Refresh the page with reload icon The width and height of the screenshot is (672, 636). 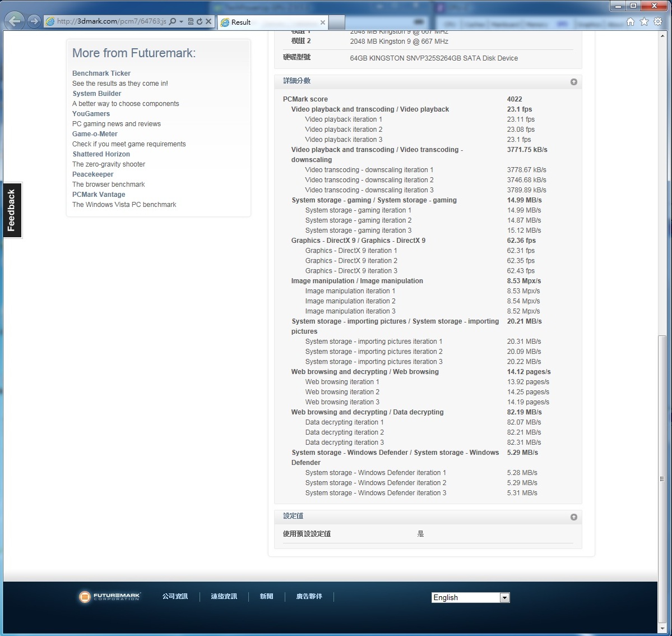click(x=199, y=21)
